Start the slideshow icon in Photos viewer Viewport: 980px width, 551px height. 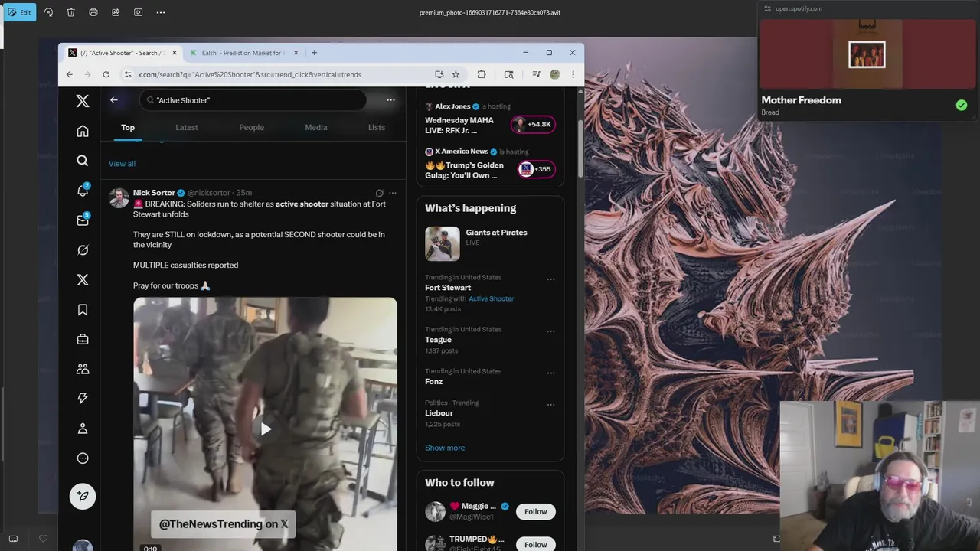pyautogui.click(x=138, y=12)
